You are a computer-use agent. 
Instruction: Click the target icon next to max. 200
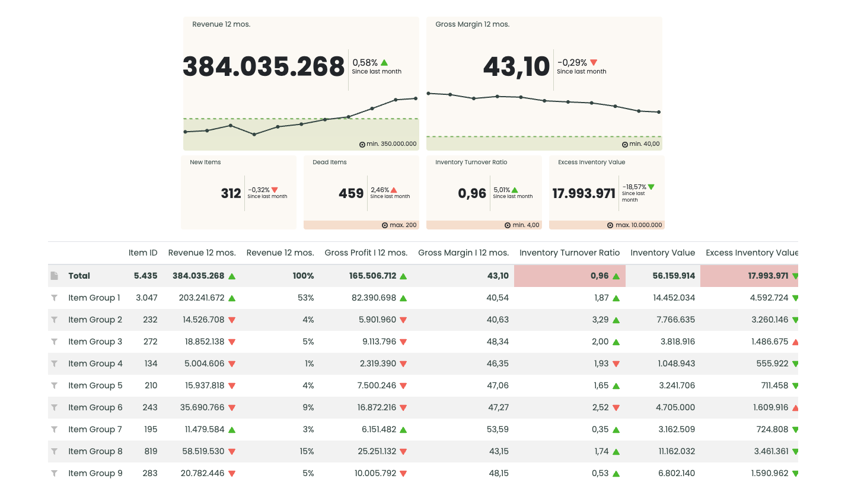[385, 225]
